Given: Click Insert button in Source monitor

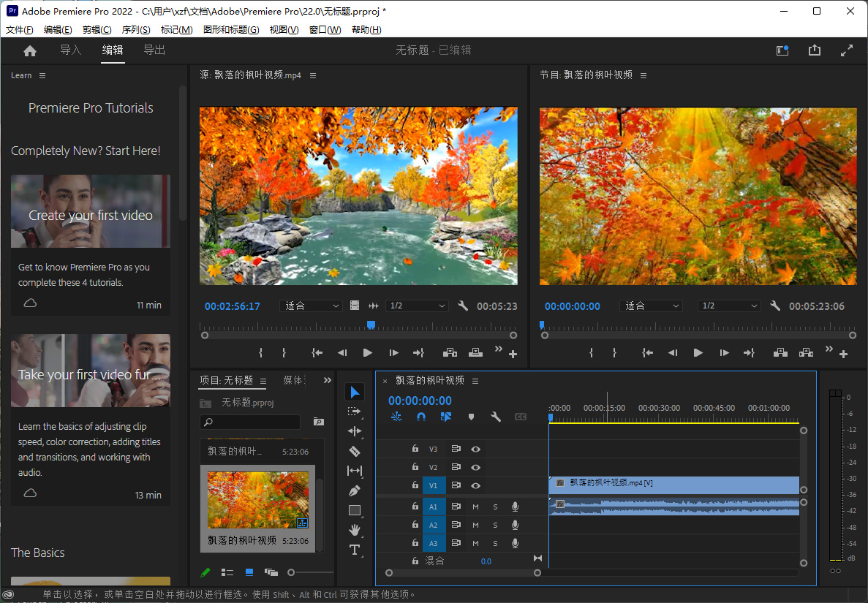Looking at the screenshot, I should click(450, 352).
